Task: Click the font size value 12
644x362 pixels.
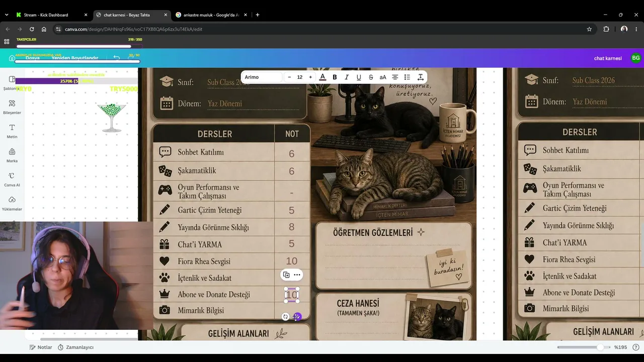Action: [300, 77]
